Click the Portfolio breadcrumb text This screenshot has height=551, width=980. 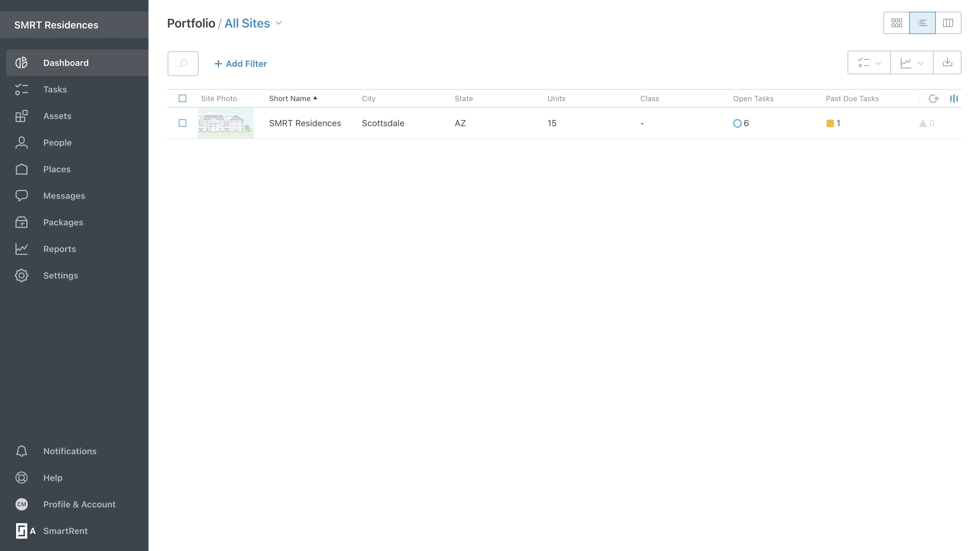pos(191,23)
